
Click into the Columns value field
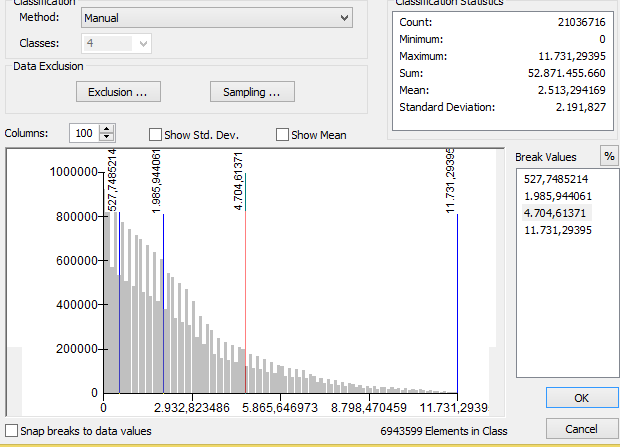[84, 133]
